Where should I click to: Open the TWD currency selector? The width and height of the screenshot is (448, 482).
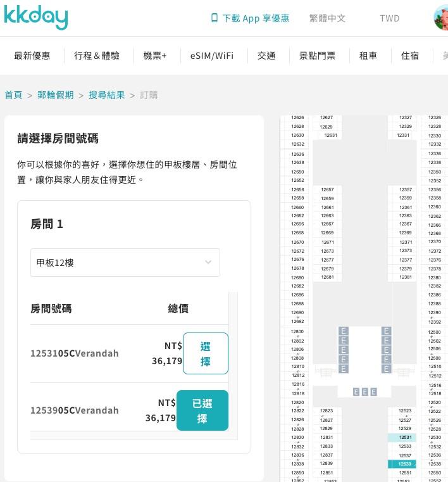(390, 18)
